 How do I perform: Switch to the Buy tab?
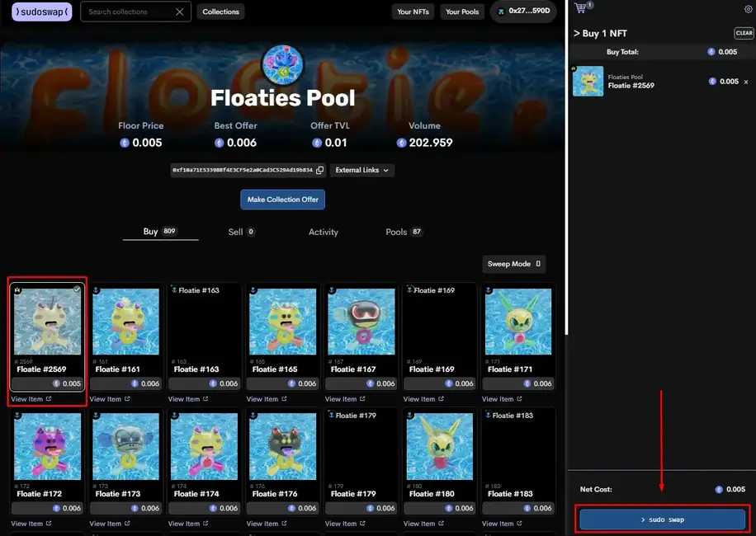pyautogui.click(x=160, y=232)
